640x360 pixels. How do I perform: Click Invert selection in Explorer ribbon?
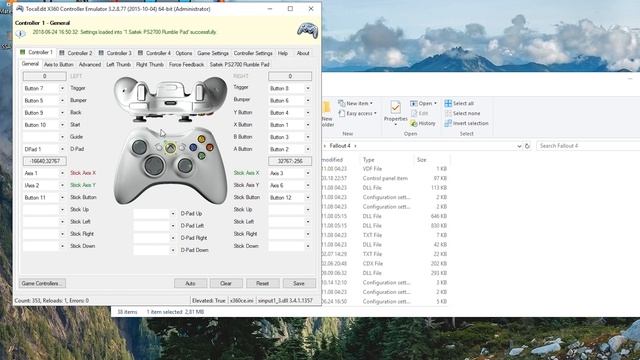click(x=466, y=123)
